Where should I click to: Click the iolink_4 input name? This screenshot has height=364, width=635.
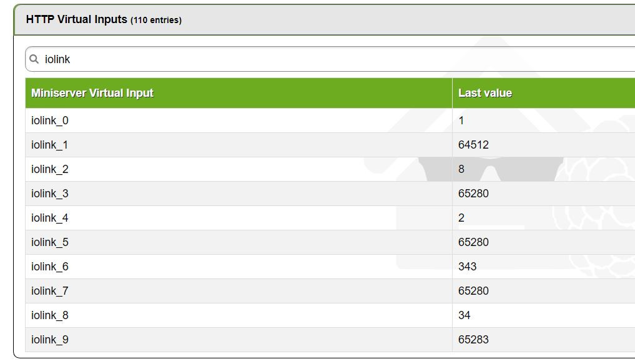pos(50,218)
